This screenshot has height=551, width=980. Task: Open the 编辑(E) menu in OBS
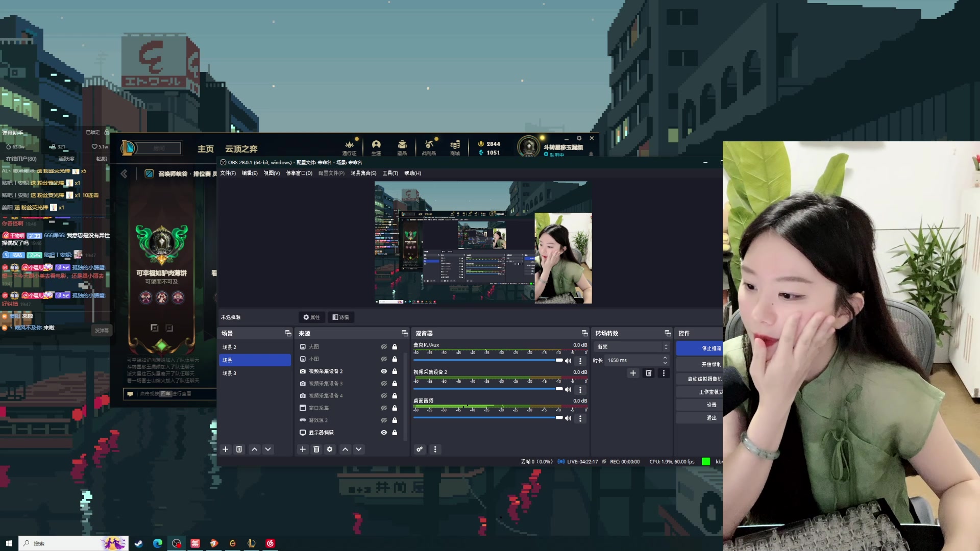[x=250, y=173]
